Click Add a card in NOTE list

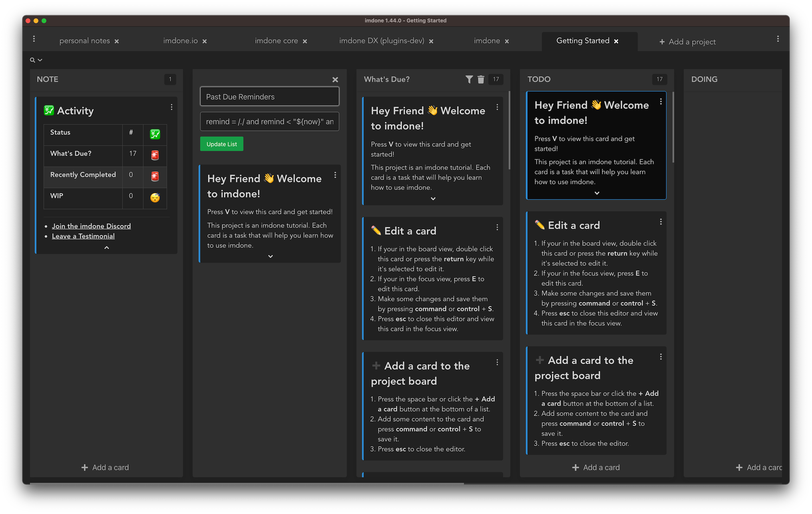[105, 467]
